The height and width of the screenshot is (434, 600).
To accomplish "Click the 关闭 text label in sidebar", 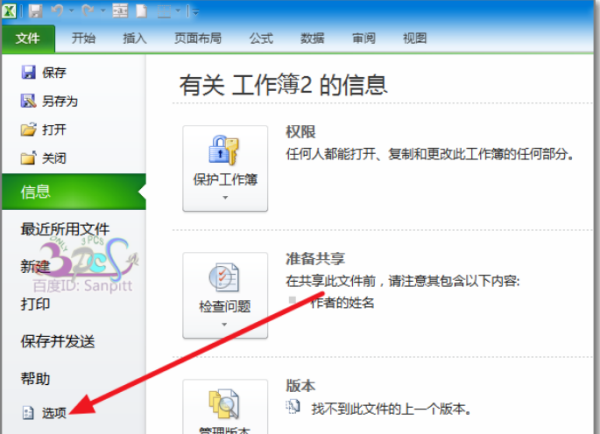I will point(54,158).
